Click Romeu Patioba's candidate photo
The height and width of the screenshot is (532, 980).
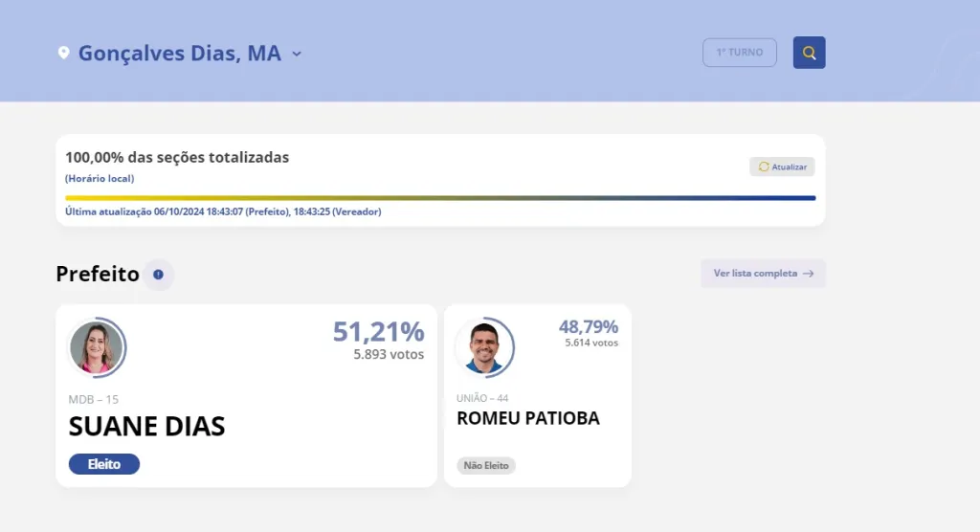pyautogui.click(x=484, y=347)
